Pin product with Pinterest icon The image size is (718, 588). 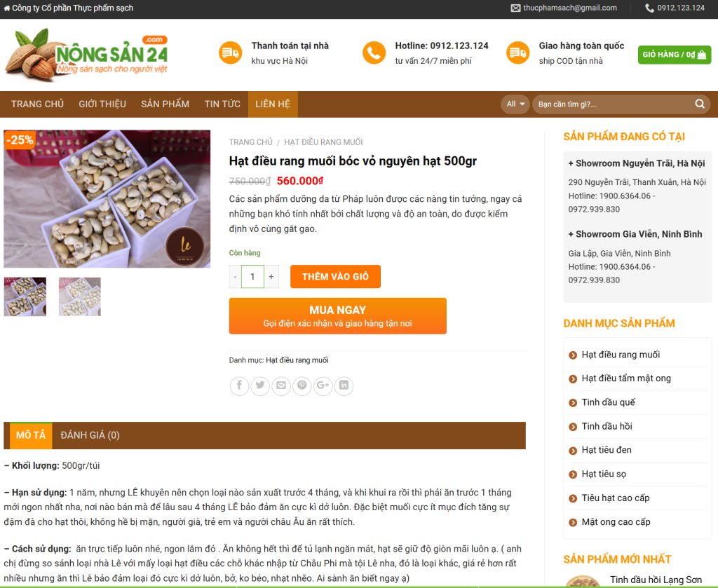coord(302,385)
